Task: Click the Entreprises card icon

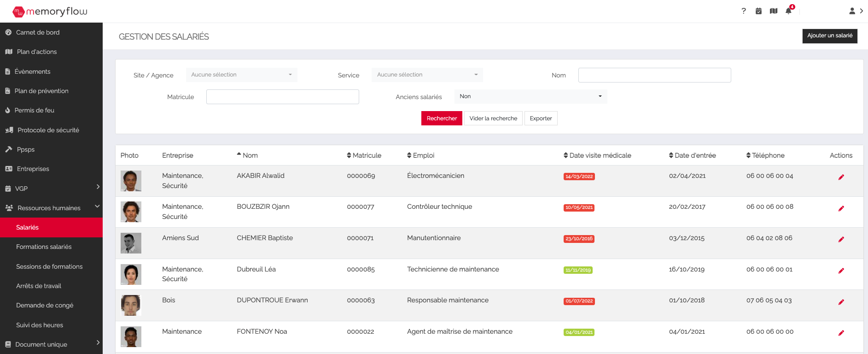Action: point(9,169)
